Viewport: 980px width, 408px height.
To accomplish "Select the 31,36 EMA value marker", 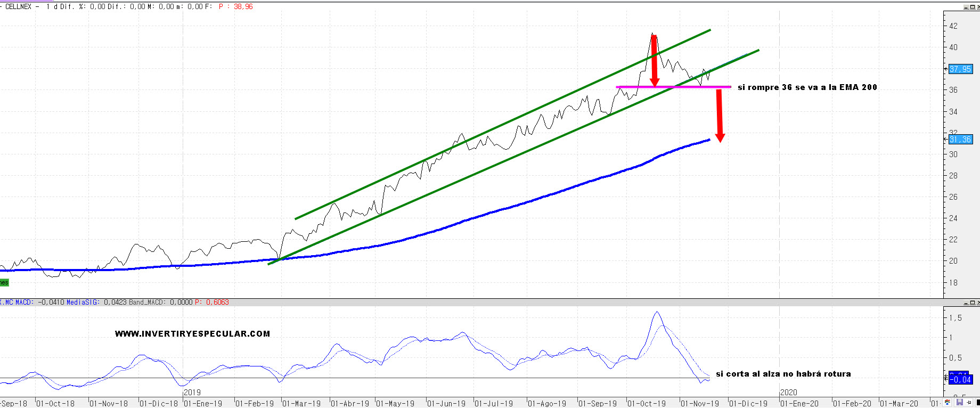I will tap(960, 140).
